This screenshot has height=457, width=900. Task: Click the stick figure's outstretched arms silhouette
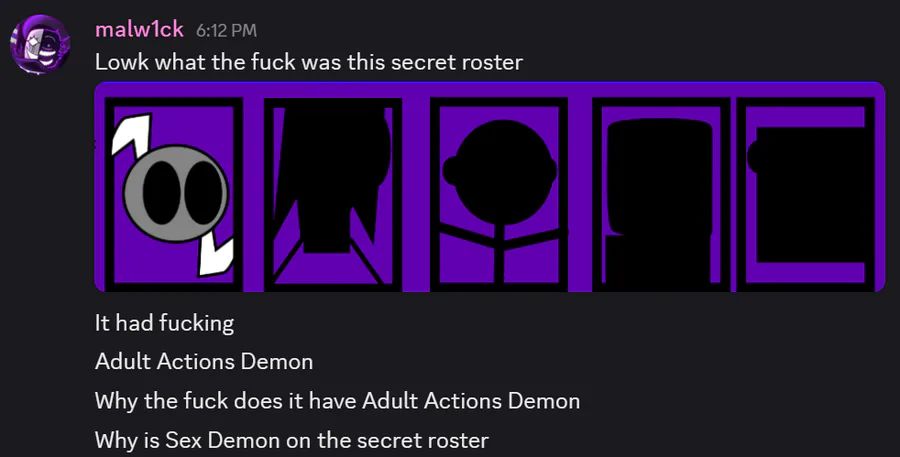pyautogui.click(x=499, y=236)
